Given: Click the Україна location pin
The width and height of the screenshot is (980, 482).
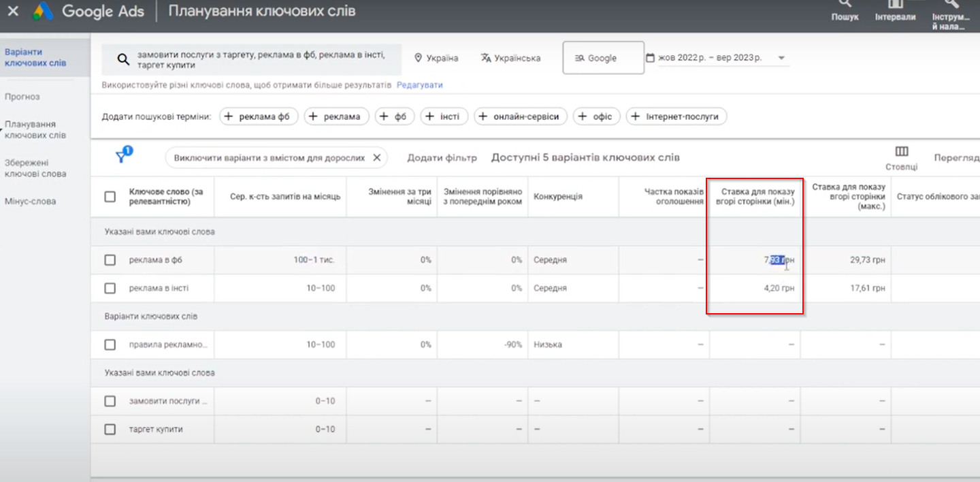Looking at the screenshot, I should pos(419,58).
